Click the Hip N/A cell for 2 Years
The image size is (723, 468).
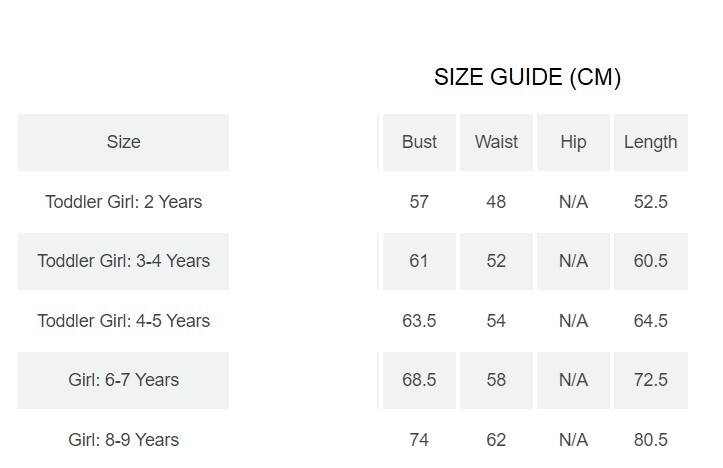573,202
